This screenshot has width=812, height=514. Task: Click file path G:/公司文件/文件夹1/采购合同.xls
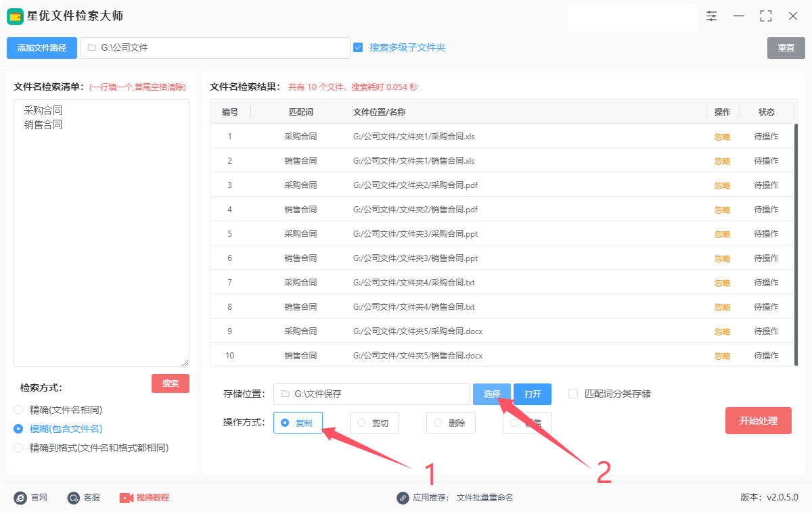click(x=414, y=137)
